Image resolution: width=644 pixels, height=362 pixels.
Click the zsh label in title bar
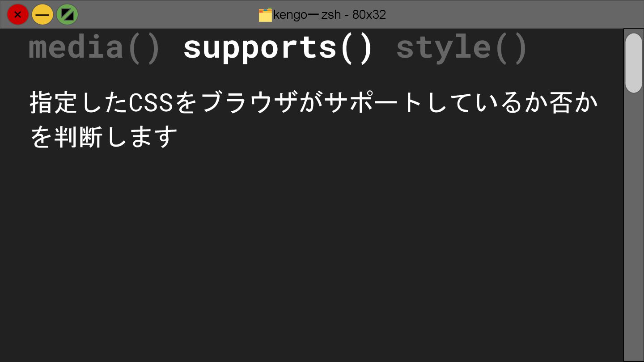pyautogui.click(x=331, y=15)
